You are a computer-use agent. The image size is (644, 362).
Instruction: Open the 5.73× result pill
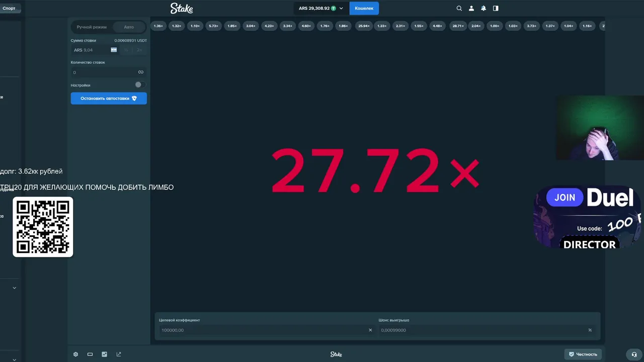(x=213, y=26)
